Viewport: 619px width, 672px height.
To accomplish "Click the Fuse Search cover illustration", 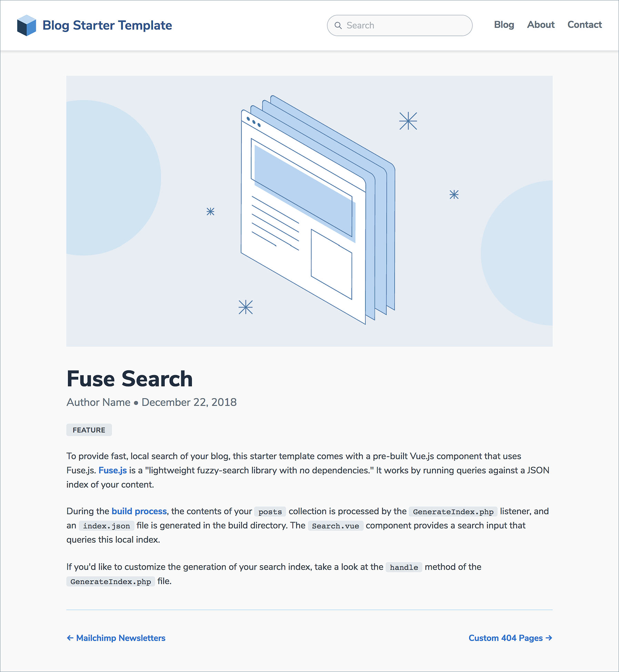I will (309, 211).
